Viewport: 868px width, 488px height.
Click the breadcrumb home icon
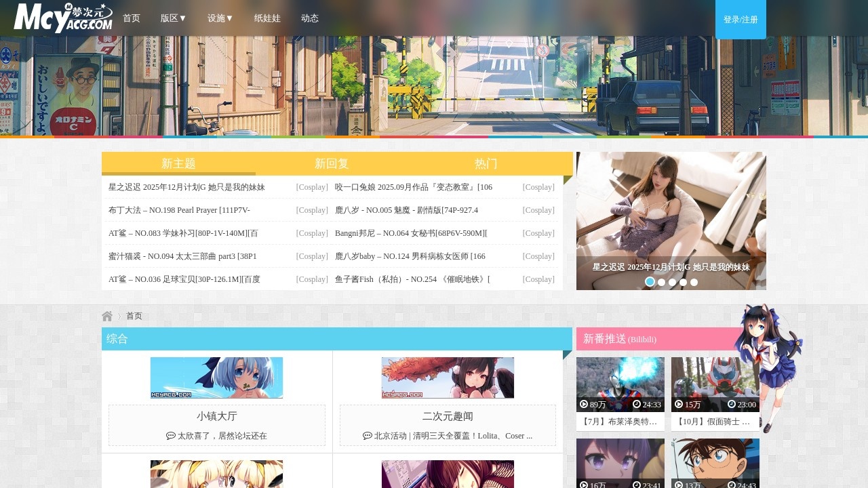[x=107, y=315]
